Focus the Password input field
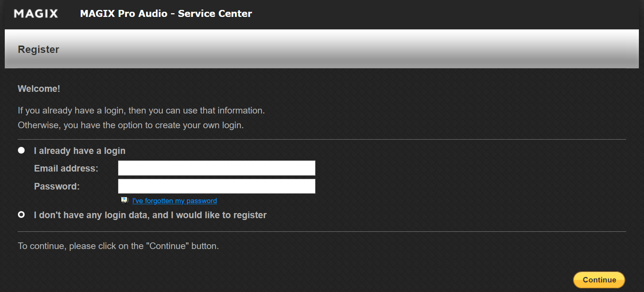The height and width of the screenshot is (292, 644). tap(216, 186)
